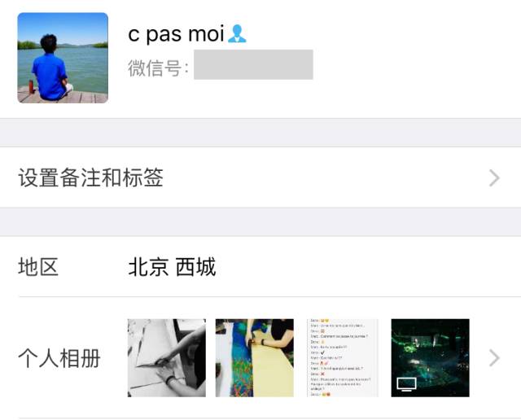Open the 个人相册 album entry

(260, 358)
